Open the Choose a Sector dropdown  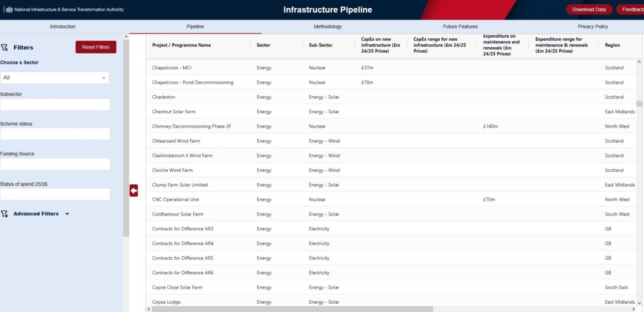point(55,77)
